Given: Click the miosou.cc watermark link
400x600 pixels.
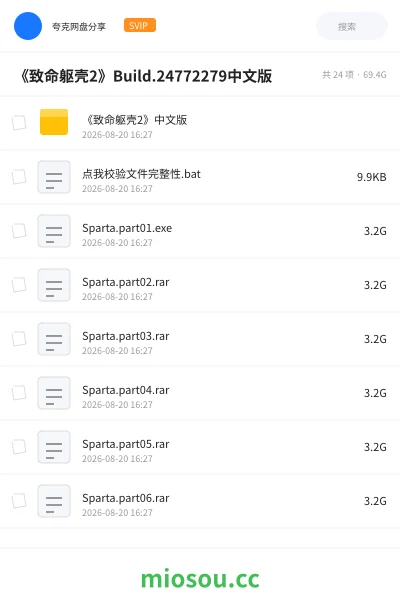Looking at the screenshot, I should 200,578.
